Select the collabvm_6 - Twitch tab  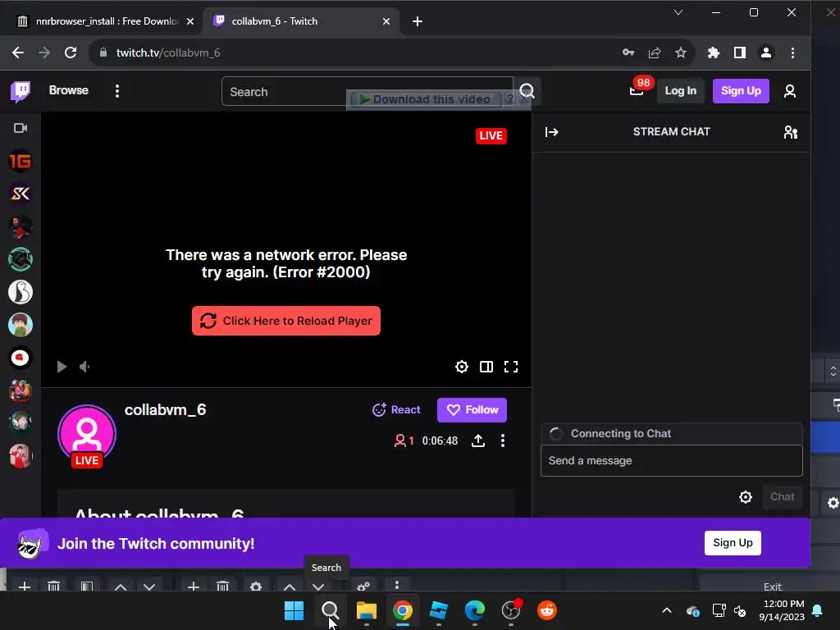[x=301, y=21]
